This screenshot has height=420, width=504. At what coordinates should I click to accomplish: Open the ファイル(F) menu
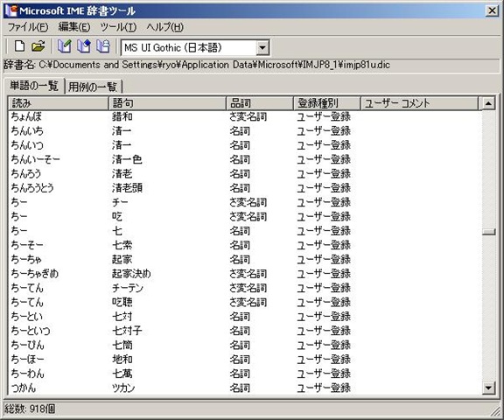[x=28, y=27]
